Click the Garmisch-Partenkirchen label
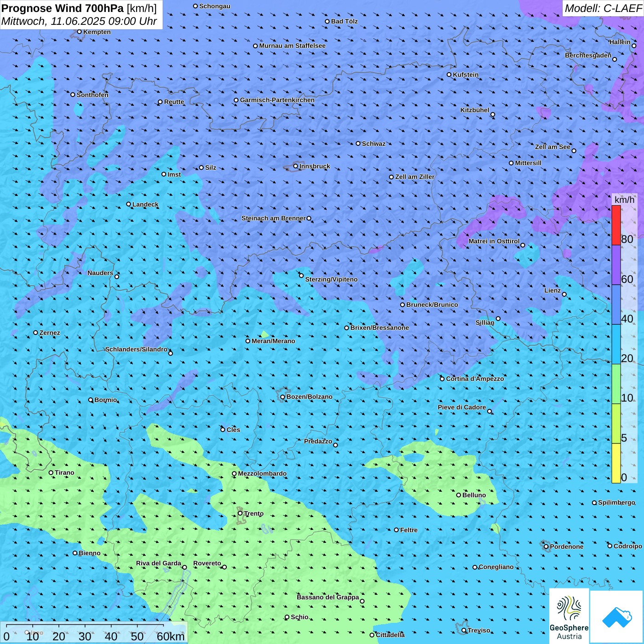 click(277, 100)
